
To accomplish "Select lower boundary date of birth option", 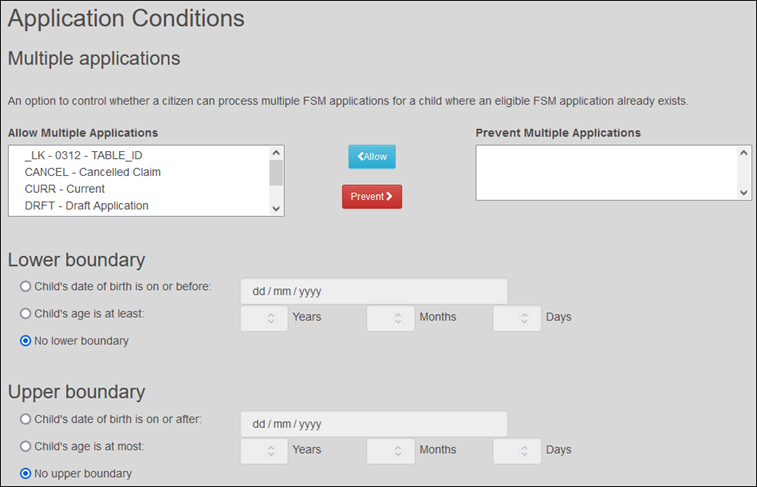I will click(26, 287).
